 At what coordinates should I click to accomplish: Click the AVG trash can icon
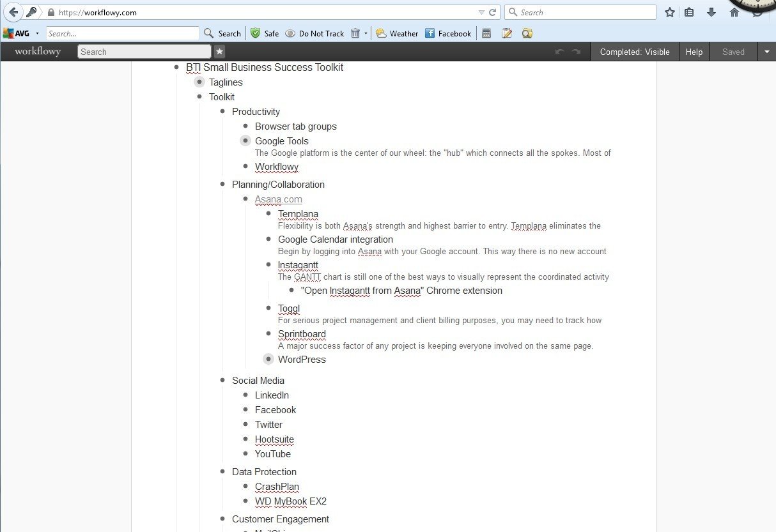(355, 33)
